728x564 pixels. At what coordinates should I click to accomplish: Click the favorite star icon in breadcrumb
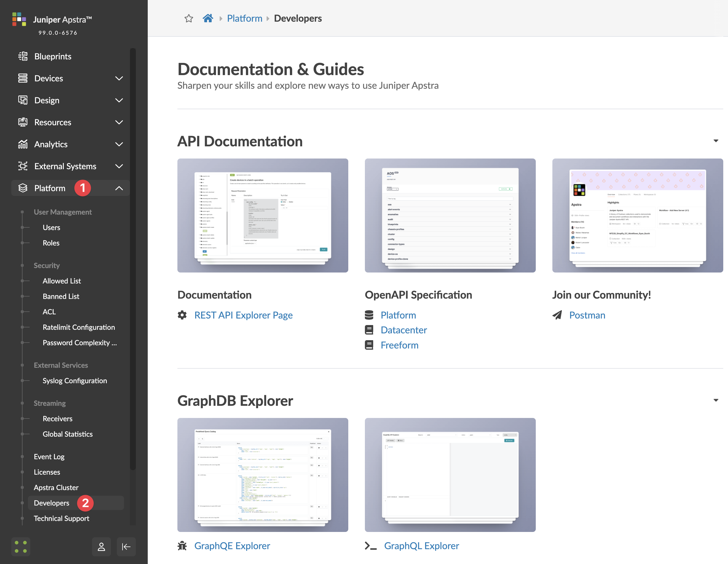pos(189,18)
